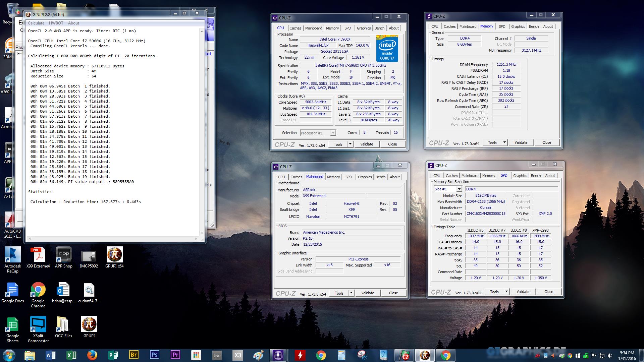The height and width of the screenshot is (362, 644).
Task: Open Word from the taskbar
Action: coord(51,355)
